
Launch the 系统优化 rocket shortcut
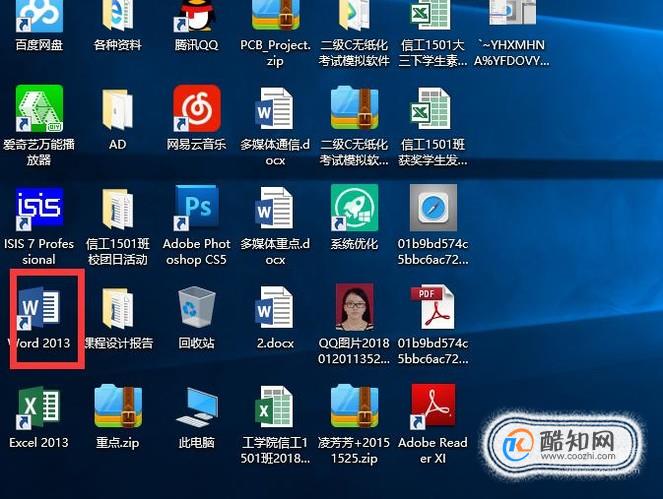(x=354, y=208)
